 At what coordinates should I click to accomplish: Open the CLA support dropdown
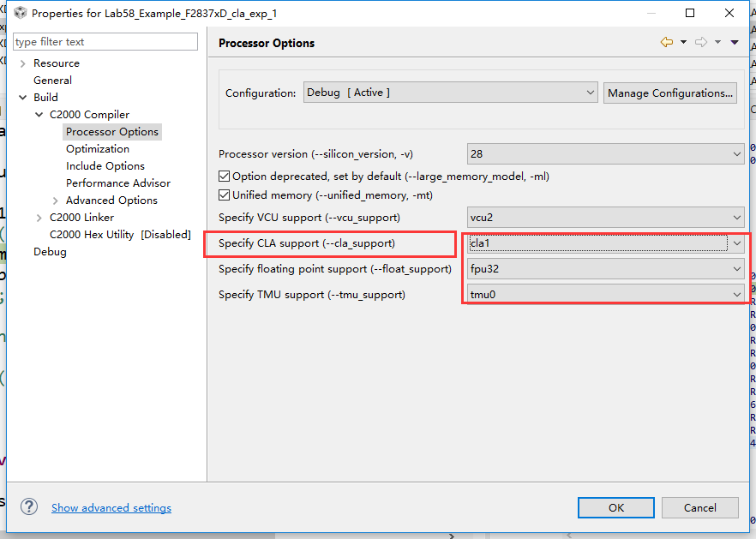[605, 243]
